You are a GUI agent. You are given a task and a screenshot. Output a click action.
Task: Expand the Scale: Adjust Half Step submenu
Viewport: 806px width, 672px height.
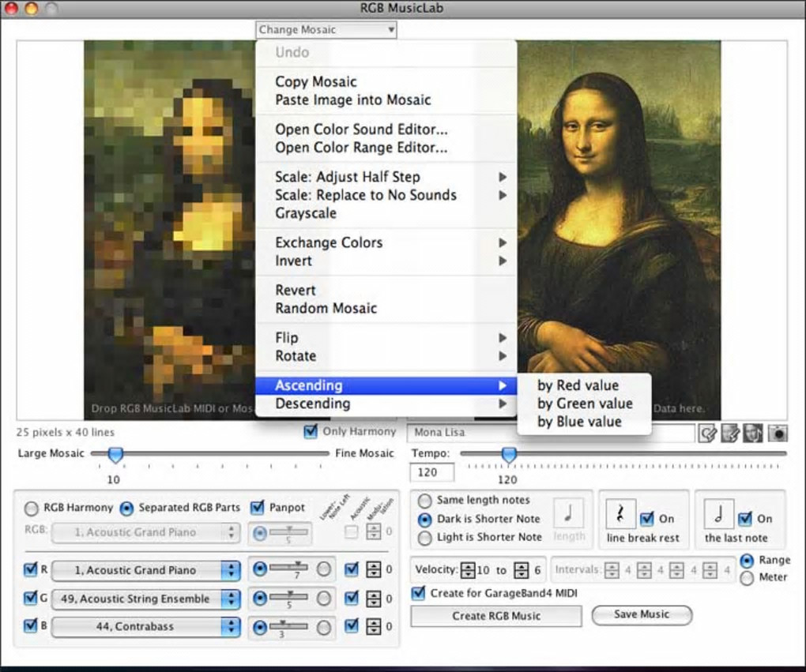click(386, 177)
